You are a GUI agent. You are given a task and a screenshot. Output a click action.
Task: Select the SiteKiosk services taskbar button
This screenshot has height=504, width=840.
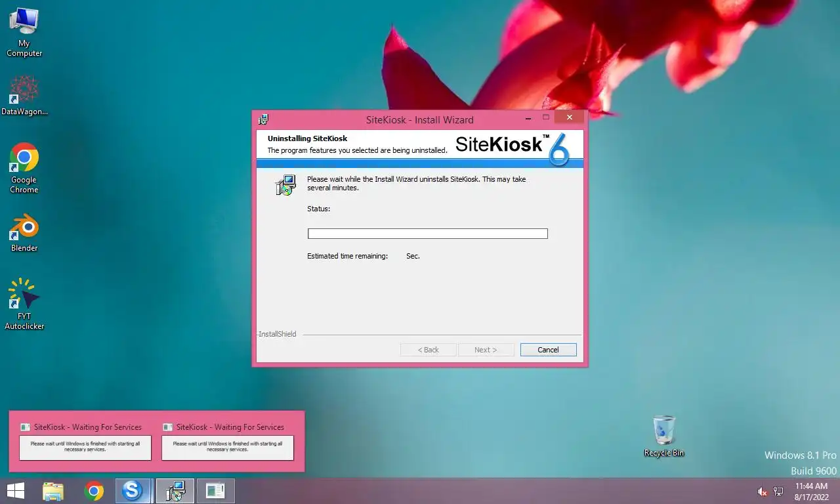tap(215, 491)
